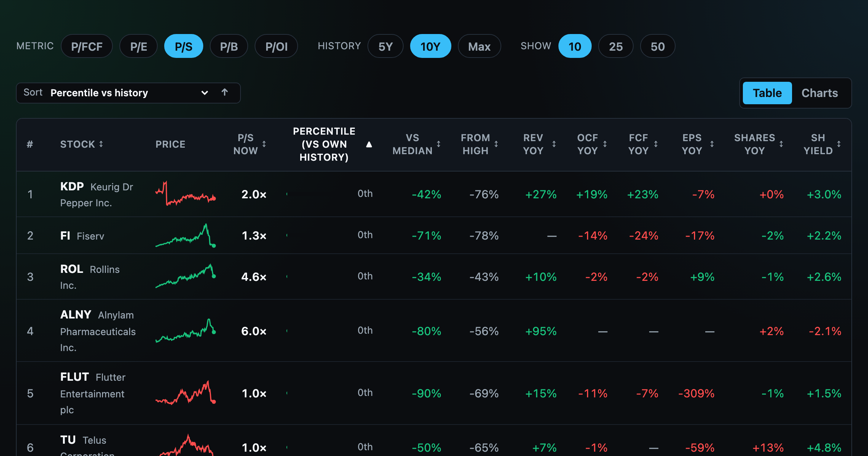The width and height of the screenshot is (868, 456).
Task: Open FI Fiserv stock
Action: (82, 236)
